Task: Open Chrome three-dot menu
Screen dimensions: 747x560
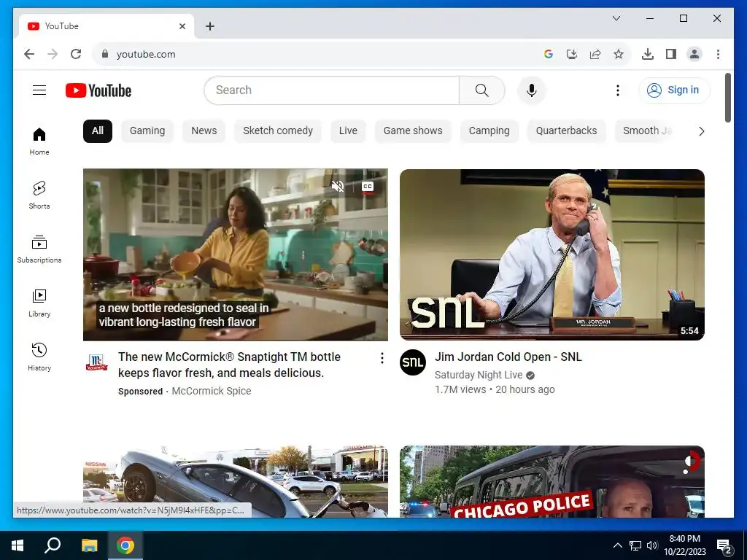Action: (x=718, y=54)
